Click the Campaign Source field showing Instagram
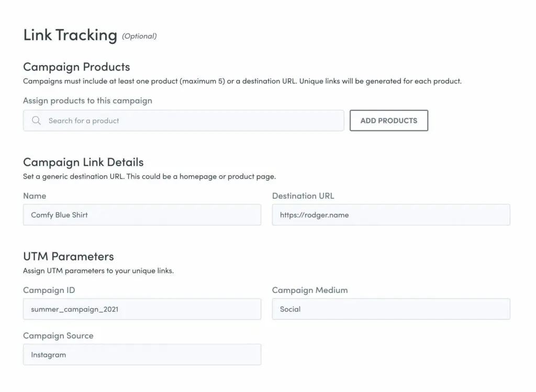The image size is (536, 392). (x=142, y=354)
